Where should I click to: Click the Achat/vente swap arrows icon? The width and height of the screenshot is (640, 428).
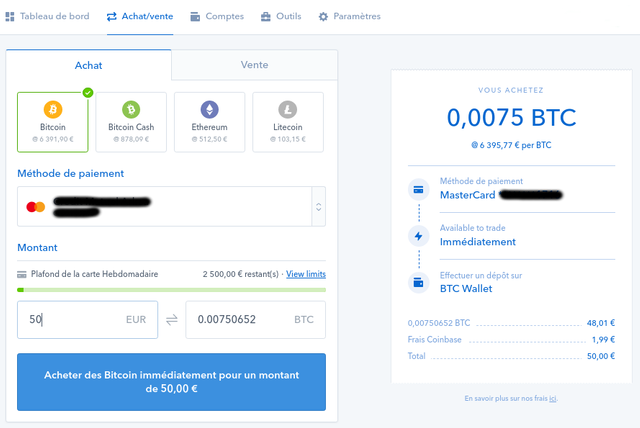(x=111, y=17)
